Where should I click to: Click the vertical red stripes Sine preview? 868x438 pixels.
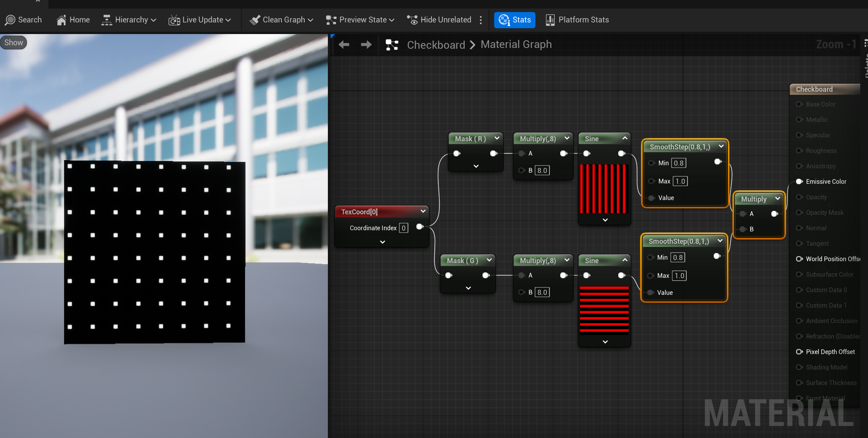pyautogui.click(x=604, y=189)
